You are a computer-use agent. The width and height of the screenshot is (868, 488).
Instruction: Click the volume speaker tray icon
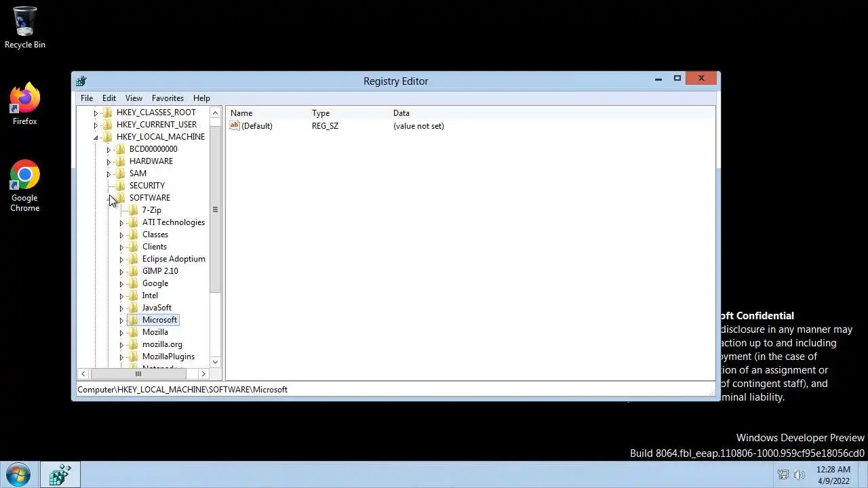pos(800,474)
